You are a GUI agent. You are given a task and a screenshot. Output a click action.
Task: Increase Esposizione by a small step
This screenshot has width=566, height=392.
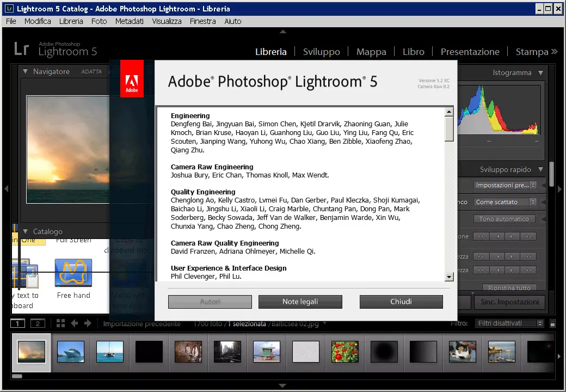pos(512,236)
